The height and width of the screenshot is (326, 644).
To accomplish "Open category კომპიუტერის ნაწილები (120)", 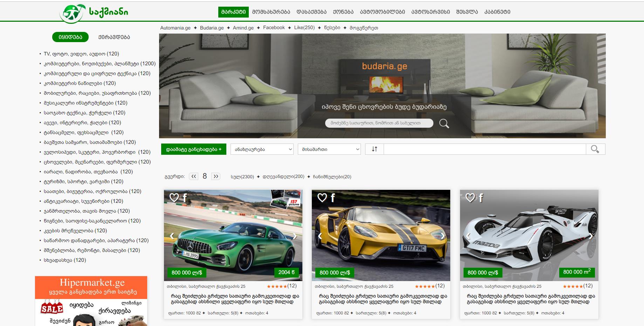I will 80,83.
